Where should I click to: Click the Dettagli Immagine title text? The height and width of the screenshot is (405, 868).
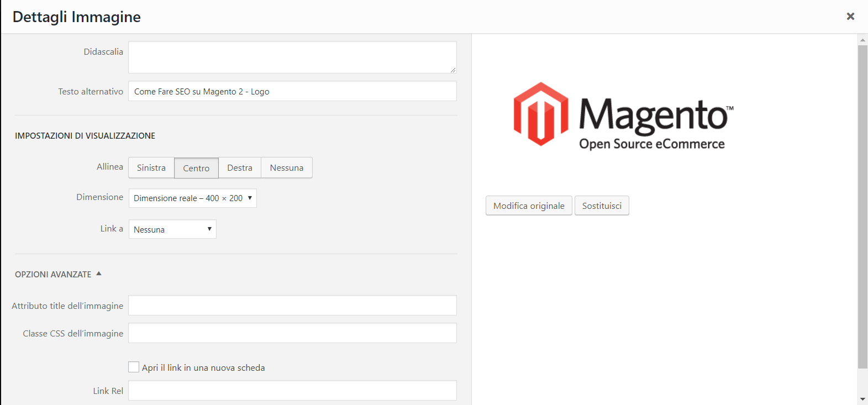point(77,17)
